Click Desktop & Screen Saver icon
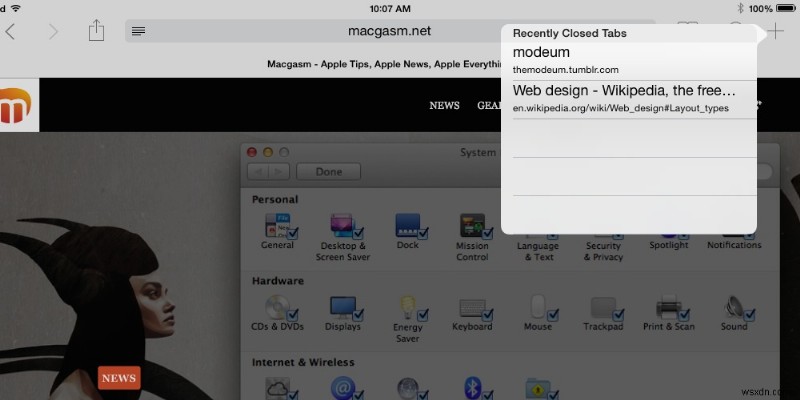This screenshot has width=800, height=400. pyautogui.click(x=342, y=226)
